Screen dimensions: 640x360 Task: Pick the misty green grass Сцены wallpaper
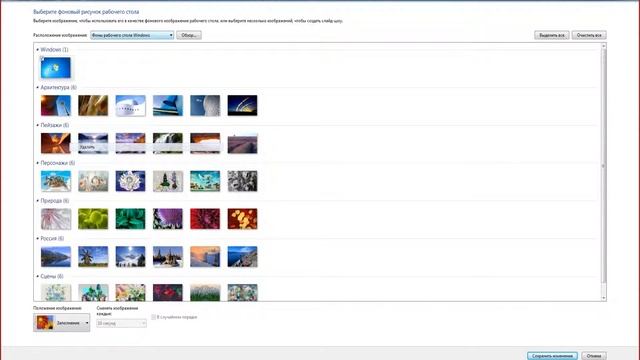coord(205,292)
